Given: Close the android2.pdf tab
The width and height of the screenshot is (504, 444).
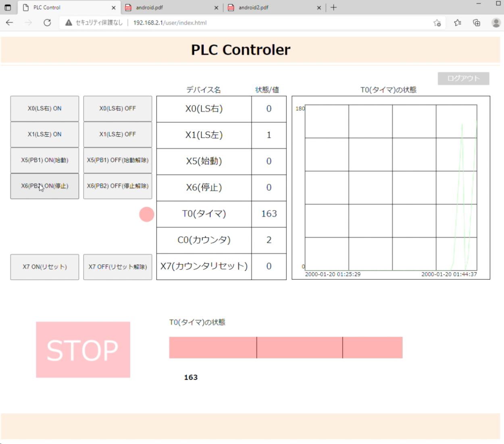Looking at the screenshot, I should pos(319,8).
